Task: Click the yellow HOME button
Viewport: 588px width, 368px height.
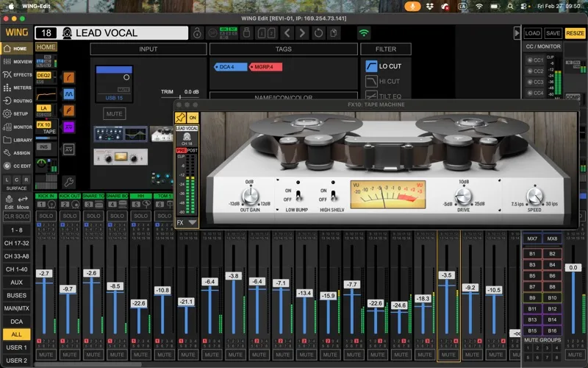Action: tap(46, 47)
